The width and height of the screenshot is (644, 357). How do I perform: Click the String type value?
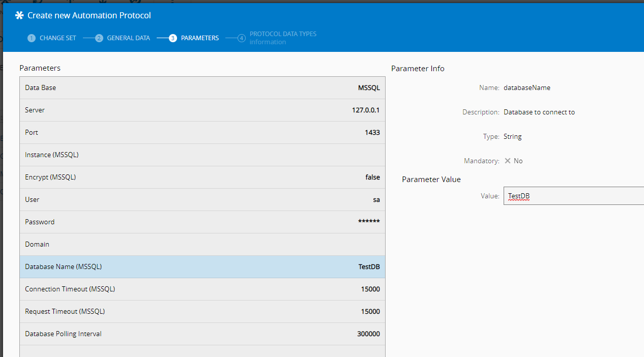pos(513,136)
